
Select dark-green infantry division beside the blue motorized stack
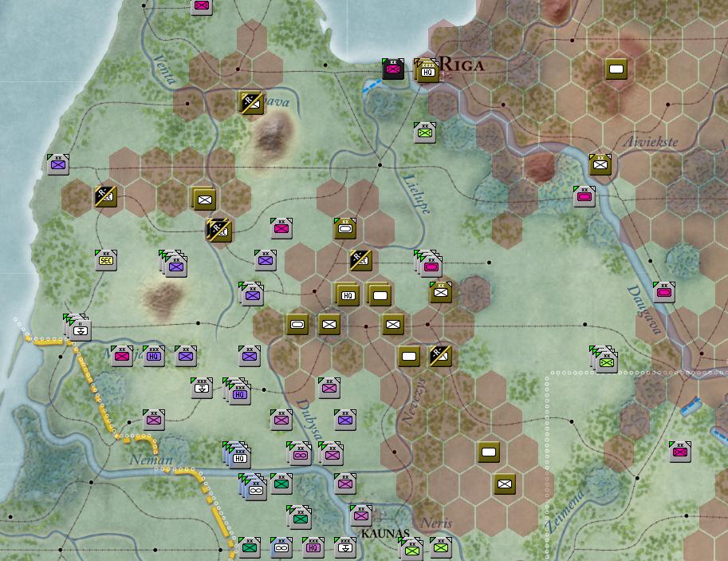(x=281, y=484)
